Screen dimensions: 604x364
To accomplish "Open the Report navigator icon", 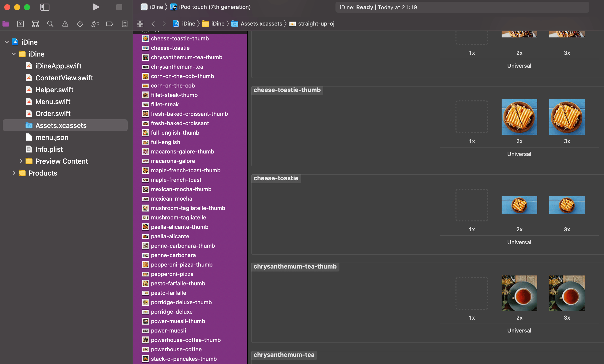I will (x=124, y=24).
